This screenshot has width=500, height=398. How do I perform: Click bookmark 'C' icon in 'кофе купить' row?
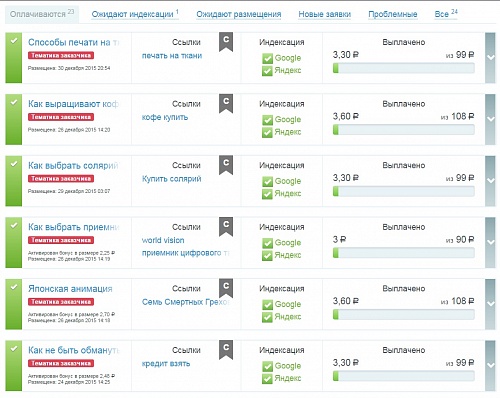point(226,103)
